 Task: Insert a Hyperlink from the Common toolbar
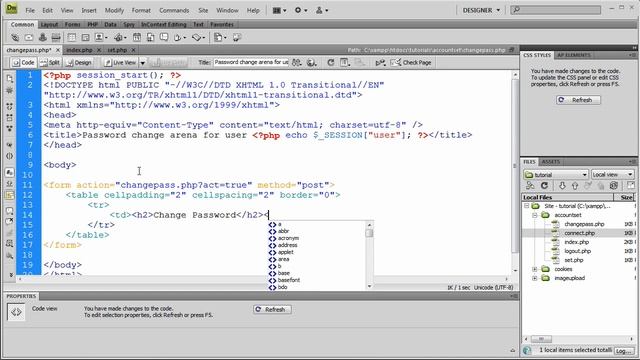click(x=15, y=38)
